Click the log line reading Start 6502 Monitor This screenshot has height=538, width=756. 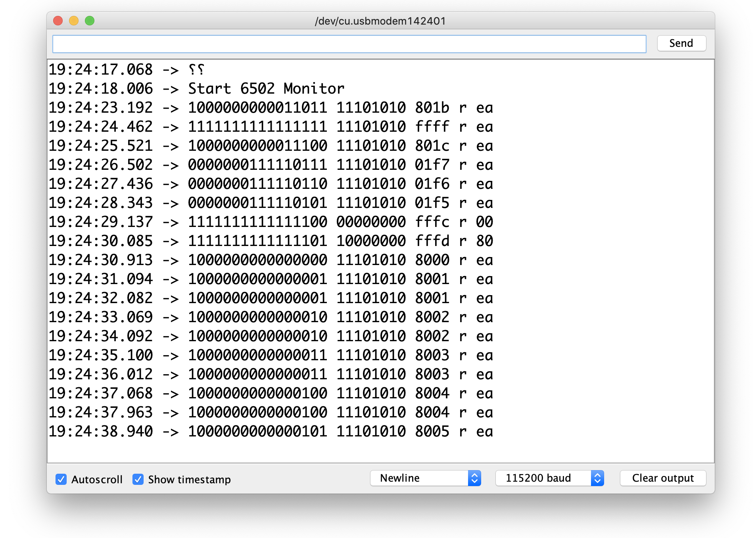pyautogui.click(x=266, y=88)
